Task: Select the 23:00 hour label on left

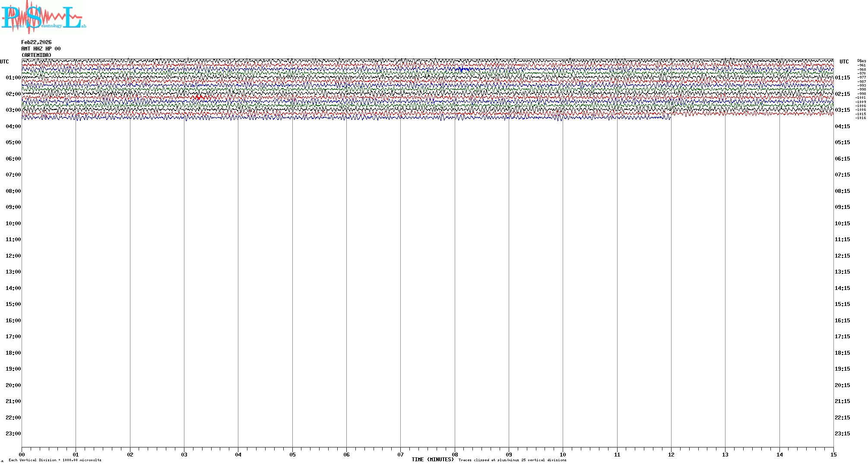Action: [x=13, y=434]
